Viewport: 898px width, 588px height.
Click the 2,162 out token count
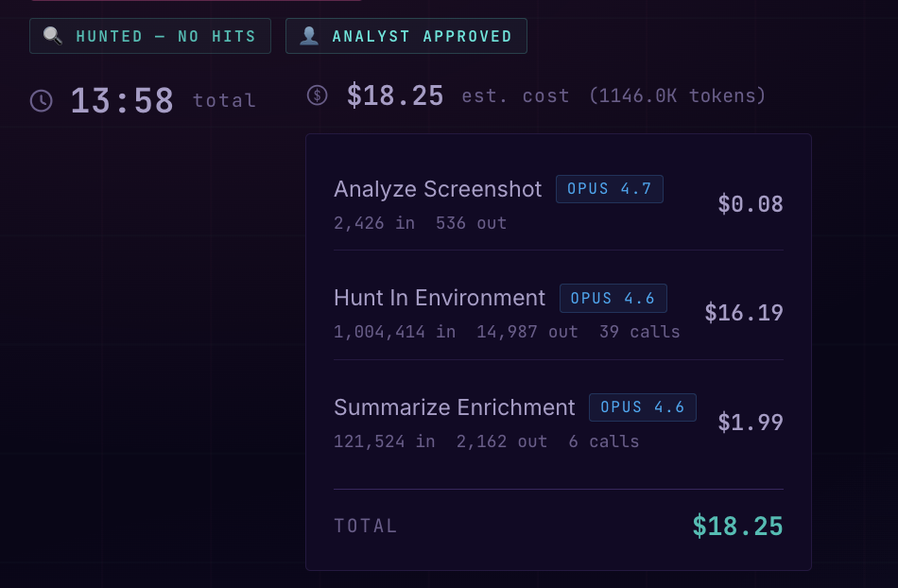[501, 441]
